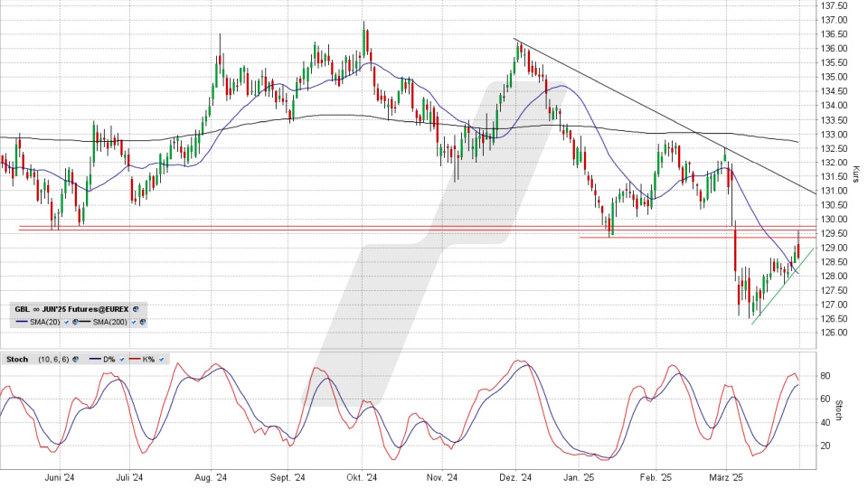Click the 129.50 price axis value
This screenshot has height=488, width=868.
point(834,233)
